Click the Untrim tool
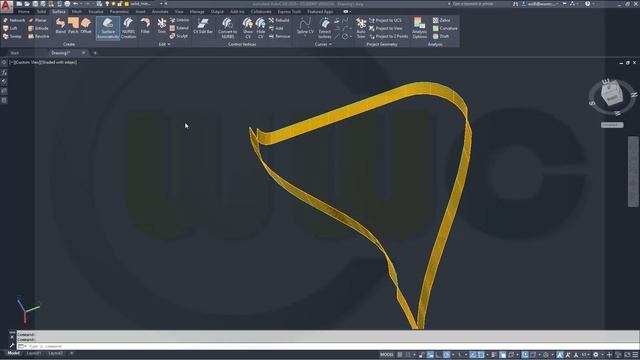 click(179, 20)
